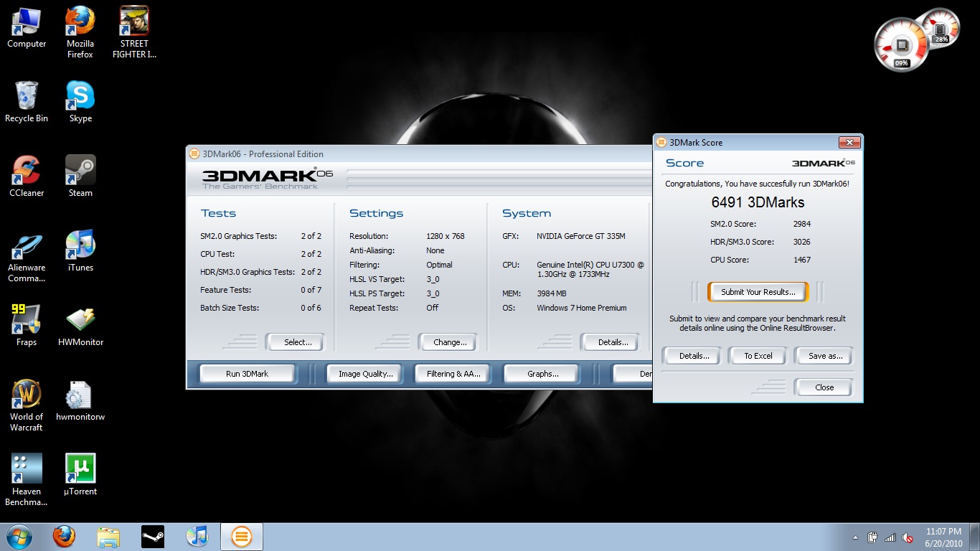Screen dimensions: 980x551
Task: Click the World of Warcraft desktop icon
Action: (x=27, y=406)
